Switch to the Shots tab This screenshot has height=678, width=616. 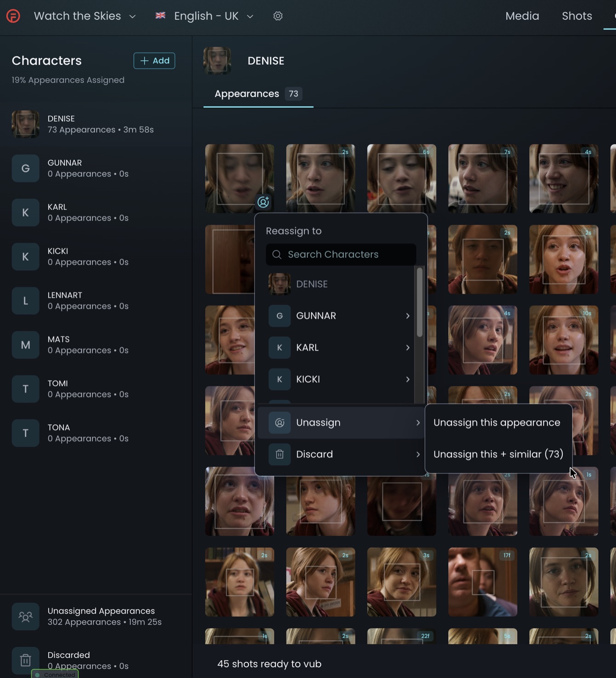click(x=577, y=16)
